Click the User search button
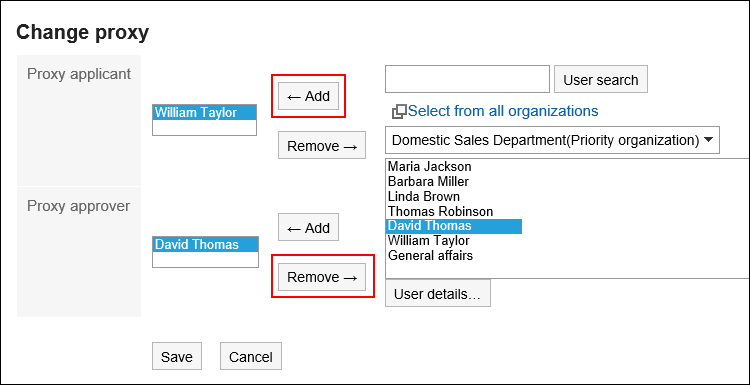The image size is (750, 385). (601, 79)
